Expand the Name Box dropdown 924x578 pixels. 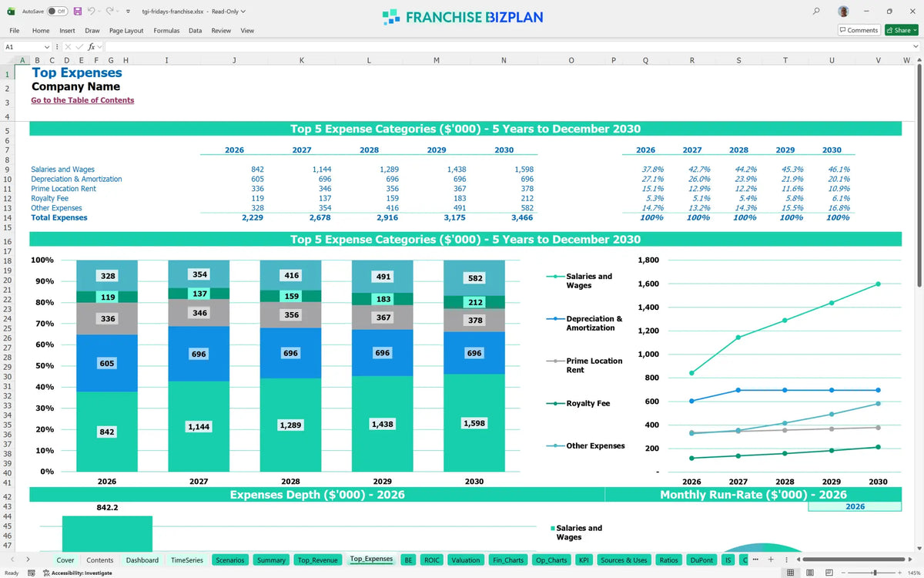(x=46, y=47)
